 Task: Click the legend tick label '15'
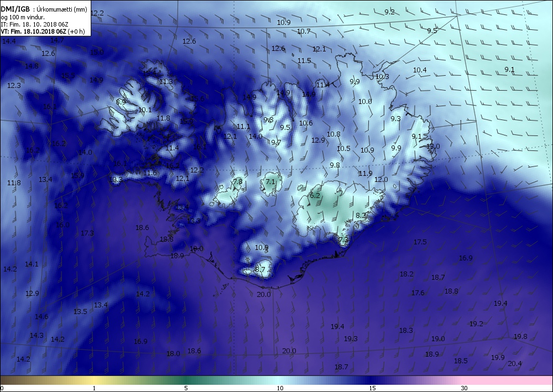(x=372, y=388)
